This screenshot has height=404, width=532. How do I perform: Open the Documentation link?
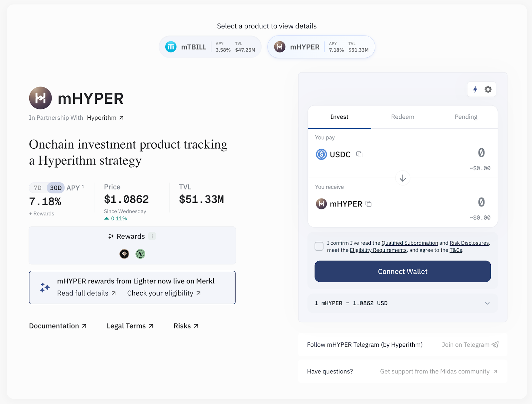pyautogui.click(x=58, y=326)
